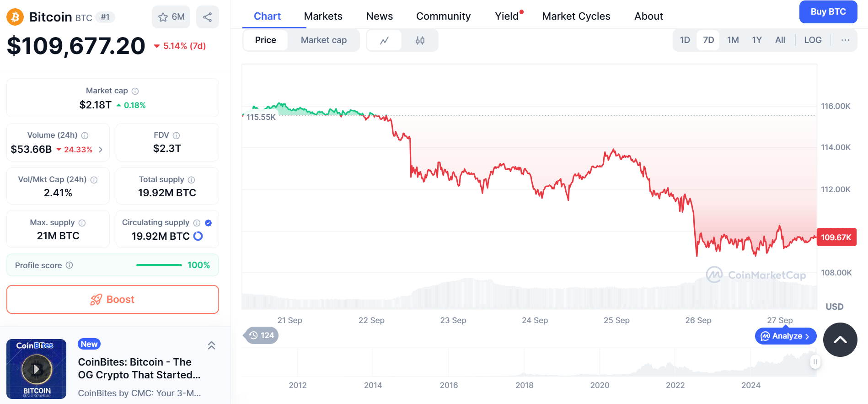Switch to candlestick chart icon

(420, 40)
